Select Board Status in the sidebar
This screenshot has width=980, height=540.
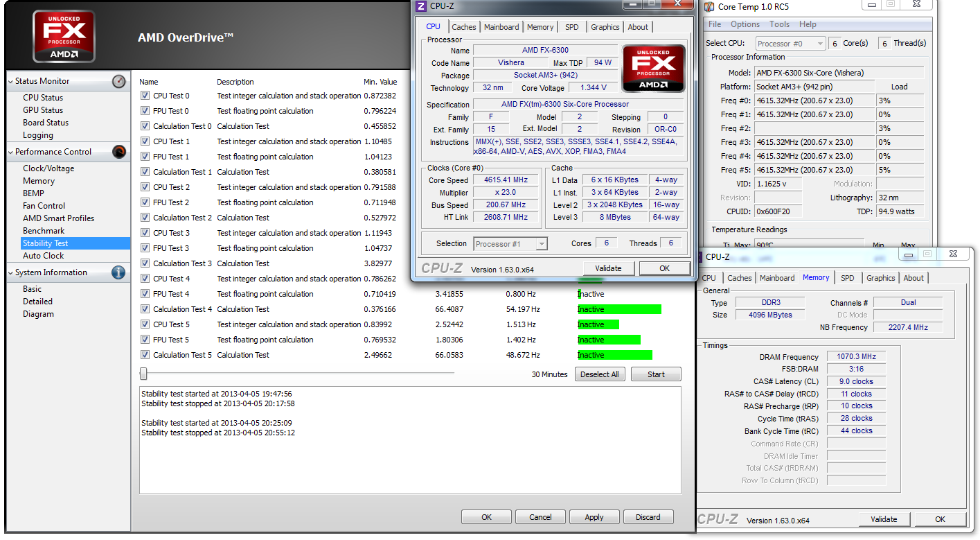(x=46, y=123)
